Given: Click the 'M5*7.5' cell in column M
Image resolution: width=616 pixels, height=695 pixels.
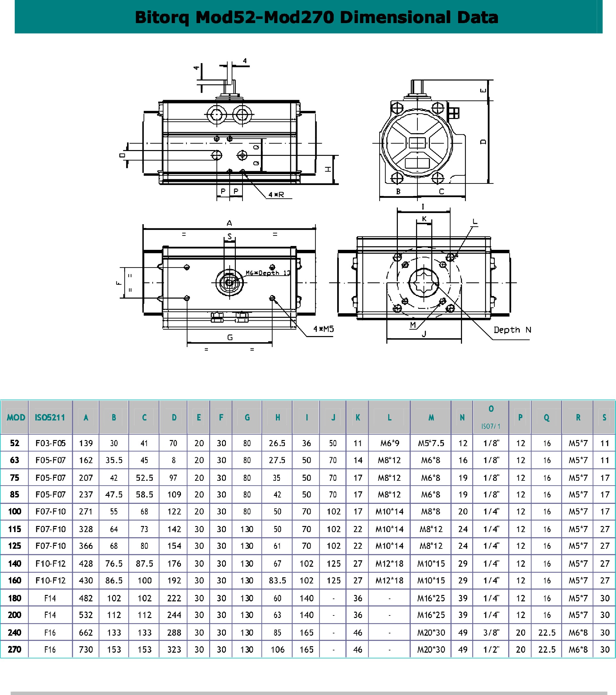Looking at the screenshot, I should coord(431,443).
